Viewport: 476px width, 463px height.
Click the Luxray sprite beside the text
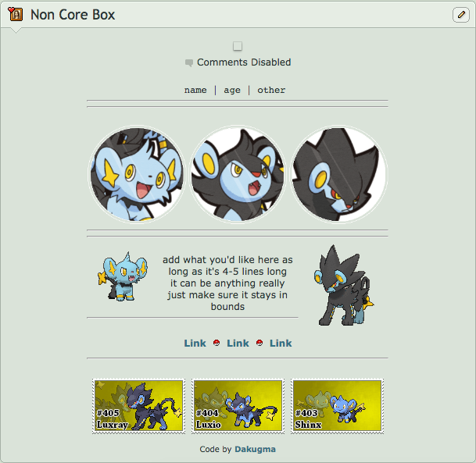[x=344, y=285]
